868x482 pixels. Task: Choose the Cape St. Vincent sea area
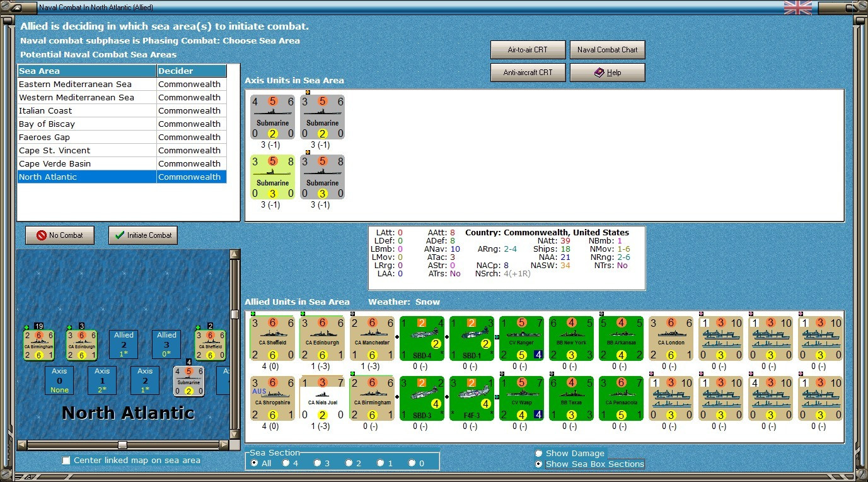point(122,150)
